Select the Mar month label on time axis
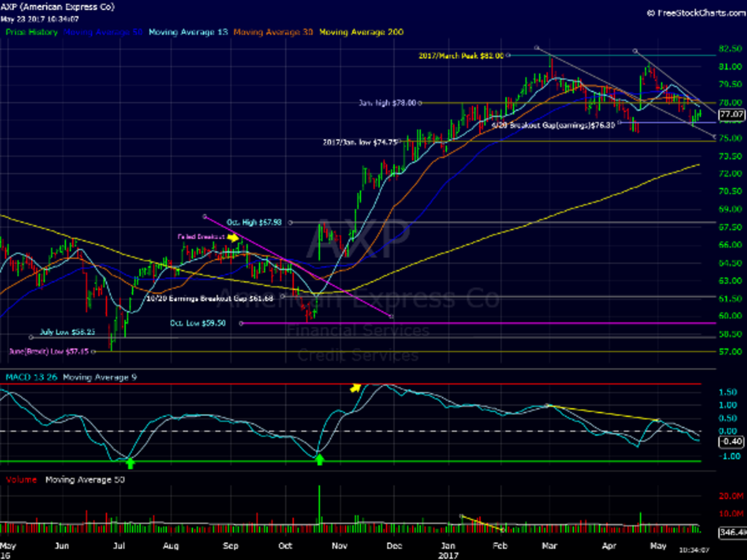Screen dimensions: 747x560 548,545
